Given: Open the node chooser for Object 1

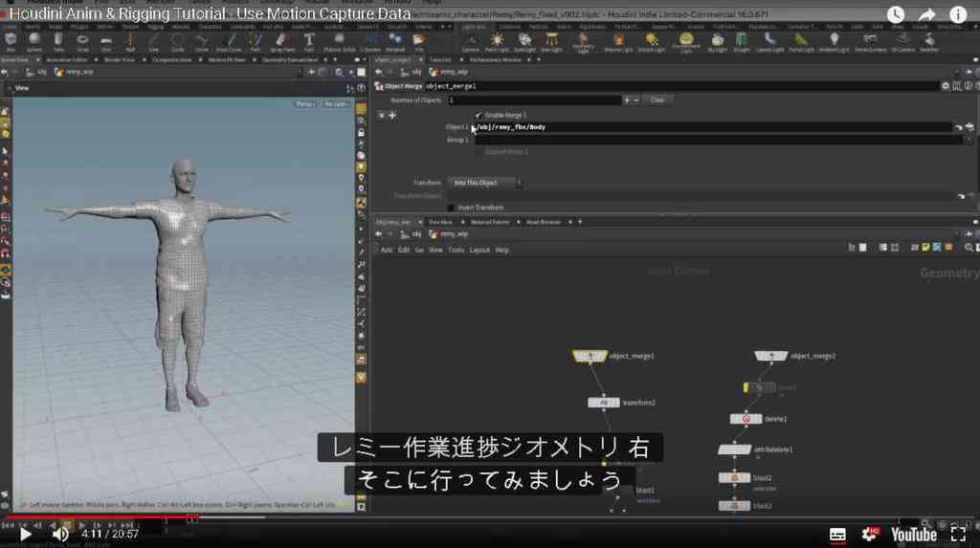Looking at the screenshot, I should point(969,127).
